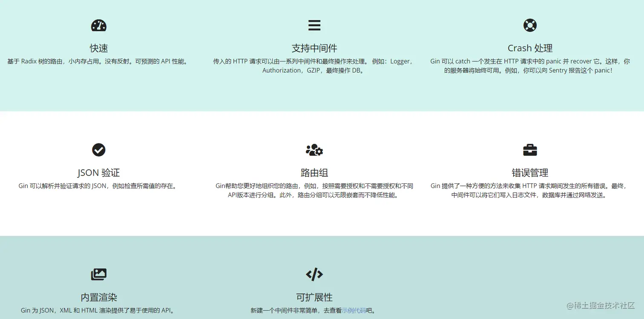644x319 pixels.
Task: Click the briefcase icon above 错误管理
Action: click(x=530, y=150)
